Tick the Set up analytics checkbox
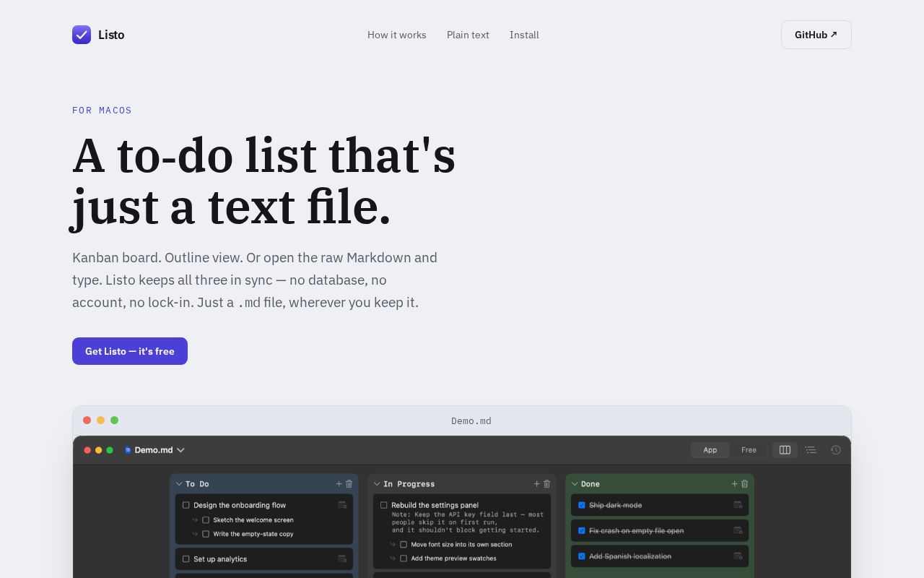924x578 pixels. click(186, 559)
